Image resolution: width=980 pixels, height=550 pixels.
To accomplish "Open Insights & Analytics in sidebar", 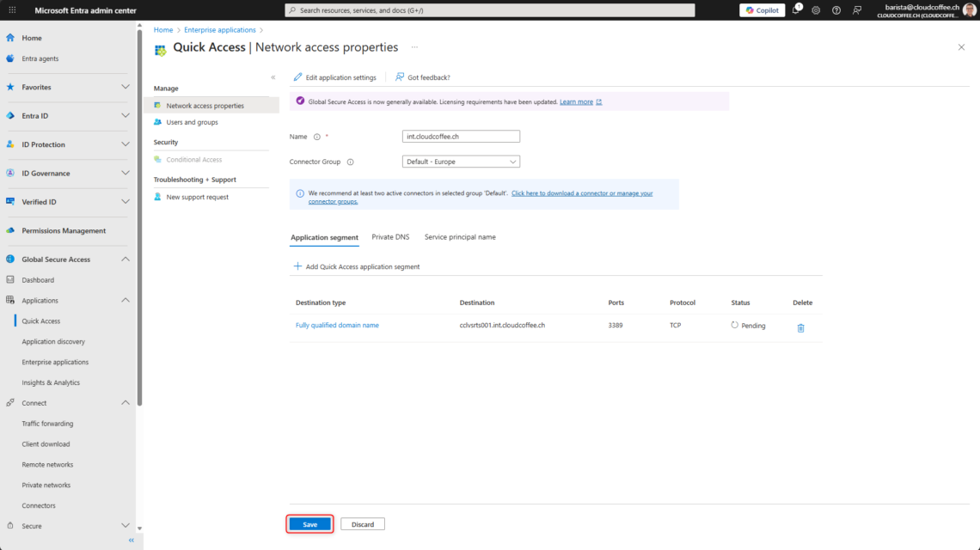I will [x=51, y=382].
